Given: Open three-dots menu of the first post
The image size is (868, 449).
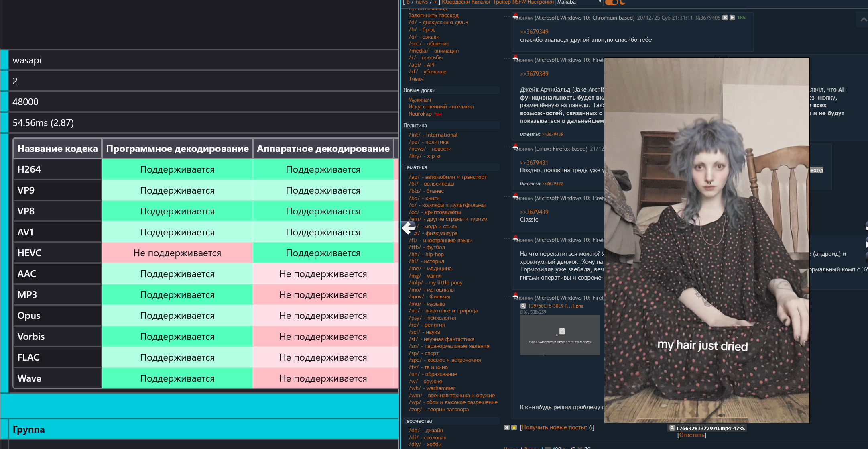Looking at the screenshot, I should [x=506, y=16].
